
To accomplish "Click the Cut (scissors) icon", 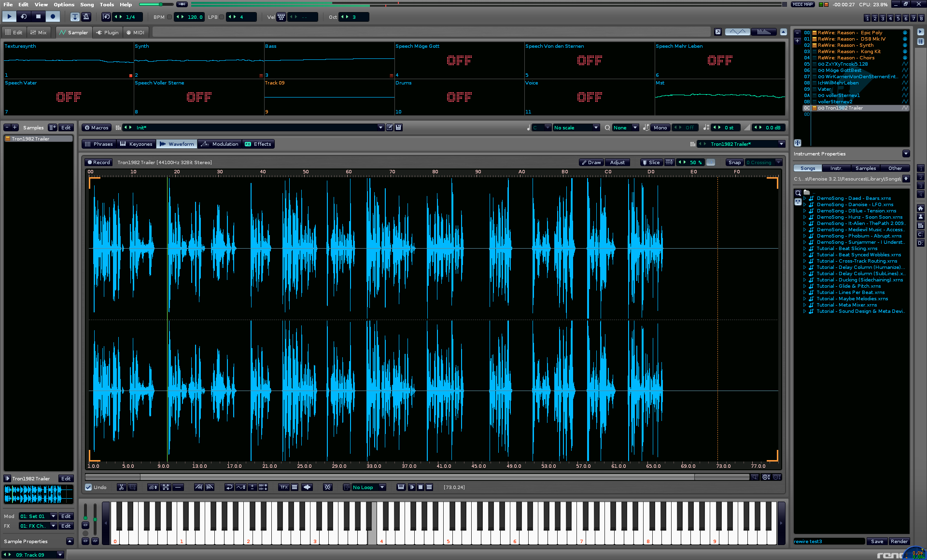I will 121,487.
